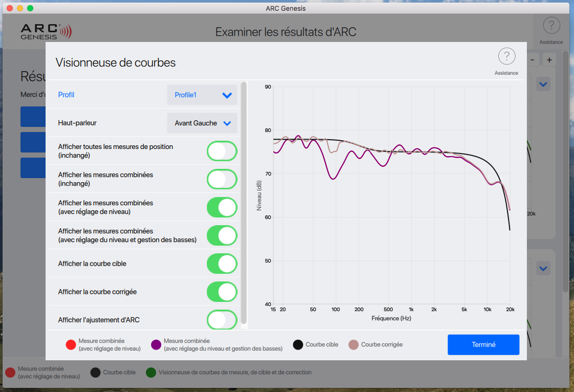Open the Avant Gauche speaker dropdown
Viewport: 574px width, 392px height.
(202, 123)
